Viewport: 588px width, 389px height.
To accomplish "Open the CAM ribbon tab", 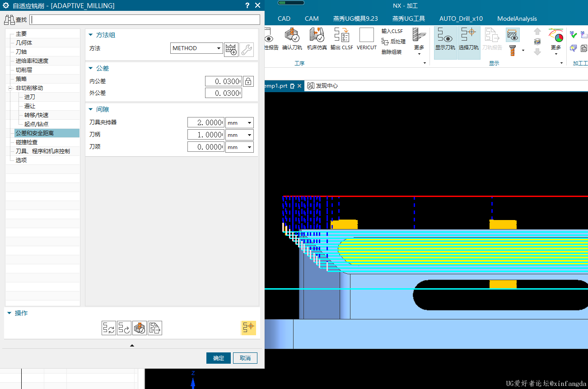I will (312, 19).
